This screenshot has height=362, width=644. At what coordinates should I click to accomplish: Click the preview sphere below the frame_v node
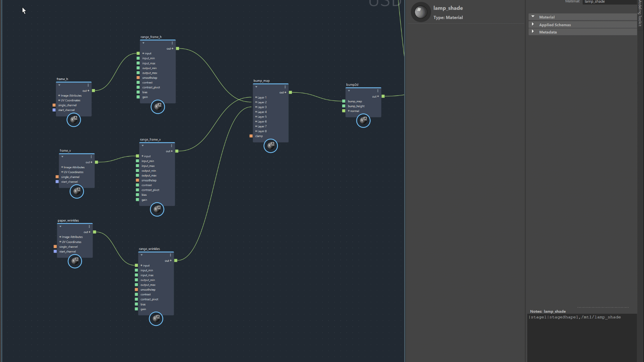click(x=76, y=191)
